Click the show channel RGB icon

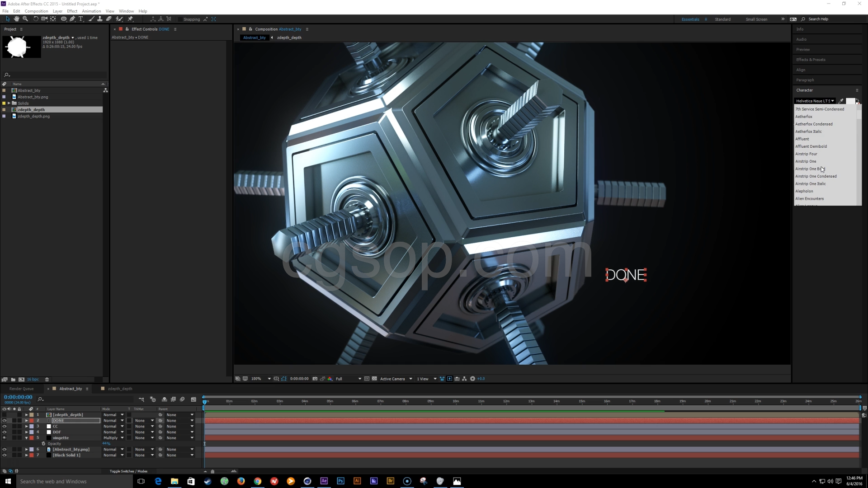click(x=330, y=379)
